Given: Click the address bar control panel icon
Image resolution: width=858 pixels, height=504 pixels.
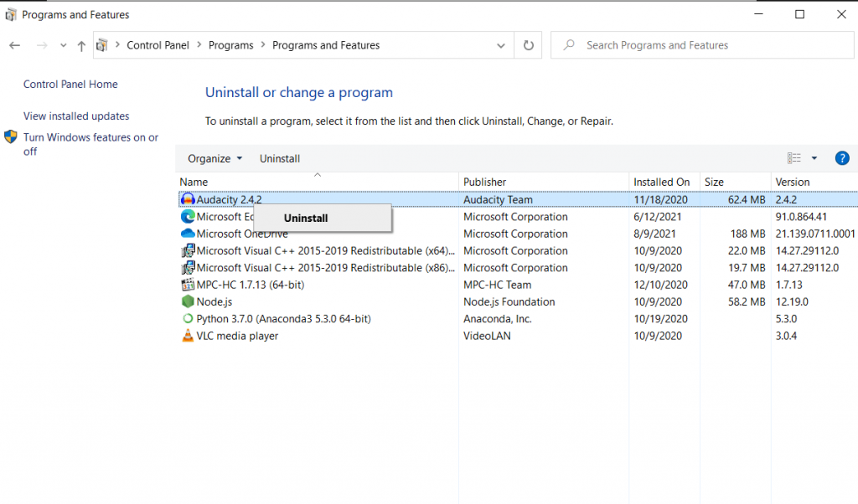Looking at the screenshot, I should 101,45.
